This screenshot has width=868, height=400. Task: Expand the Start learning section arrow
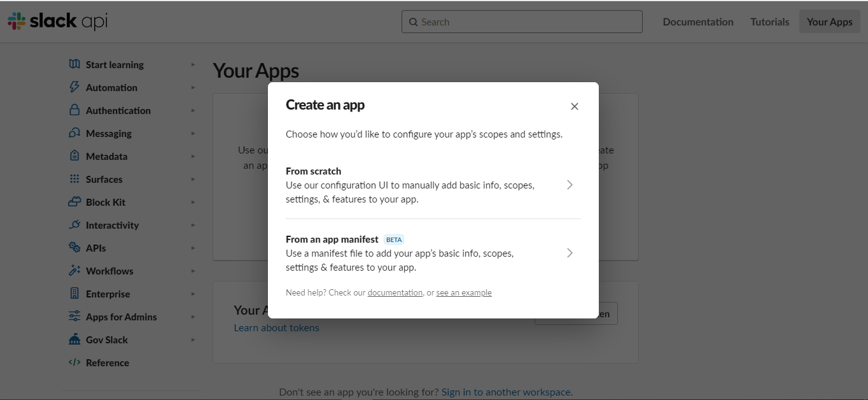point(193,64)
